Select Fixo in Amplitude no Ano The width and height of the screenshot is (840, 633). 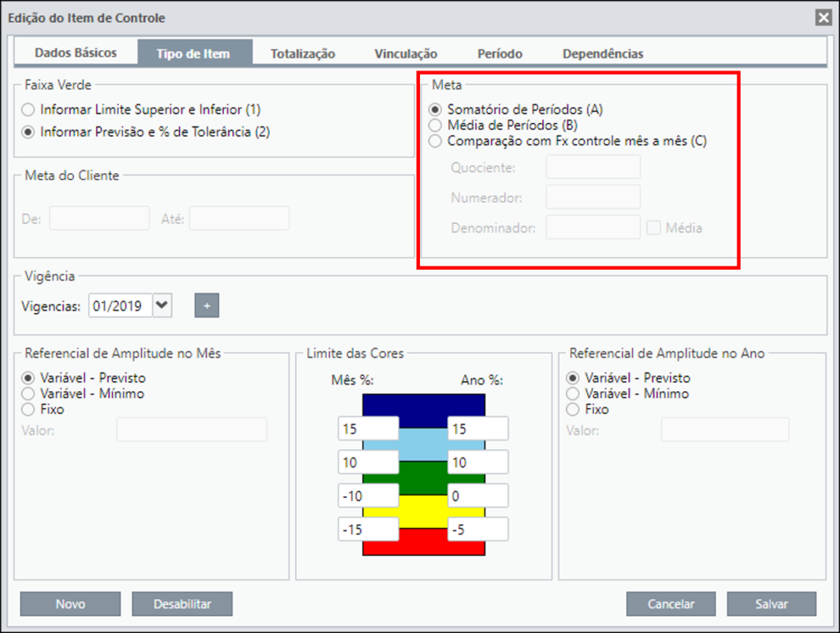pos(587,409)
